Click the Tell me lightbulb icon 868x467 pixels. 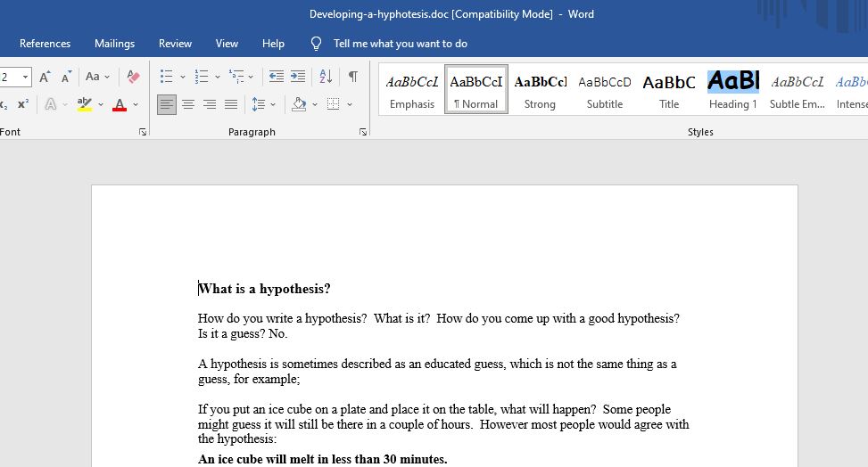point(316,43)
